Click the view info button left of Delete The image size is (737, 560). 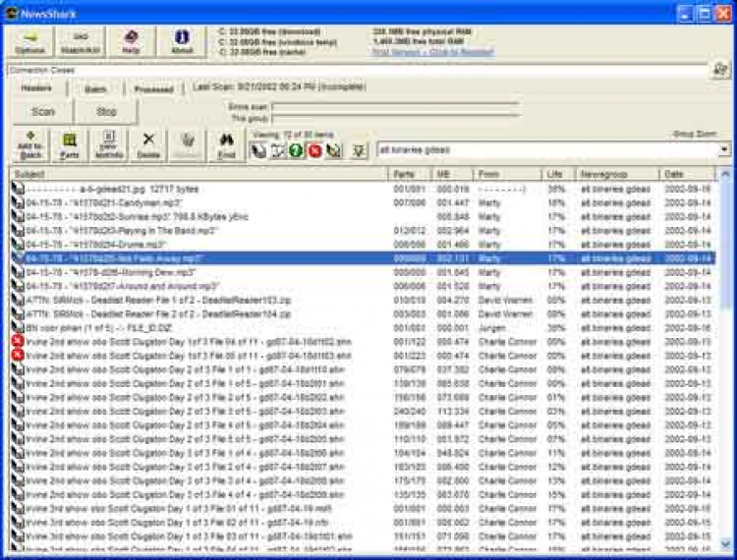[108, 145]
